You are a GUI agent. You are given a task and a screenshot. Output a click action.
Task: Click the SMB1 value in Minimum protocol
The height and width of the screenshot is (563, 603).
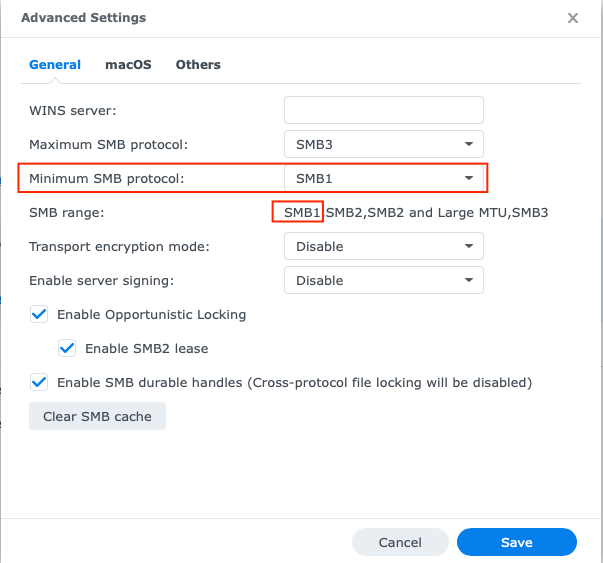[x=314, y=178]
